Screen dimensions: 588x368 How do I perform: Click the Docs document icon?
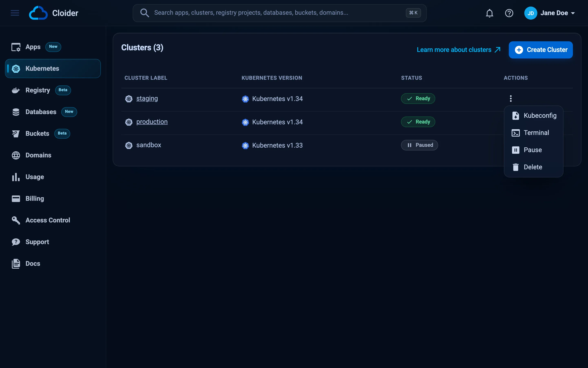pos(16,263)
